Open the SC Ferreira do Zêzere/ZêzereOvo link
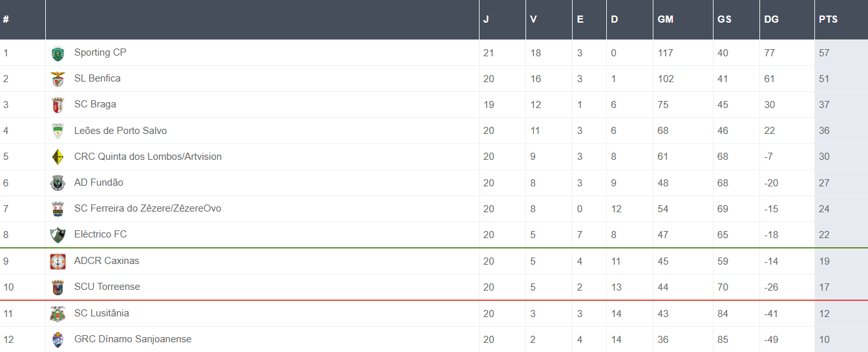This screenshot has height=352, width=868. click(x=147, y=208)
